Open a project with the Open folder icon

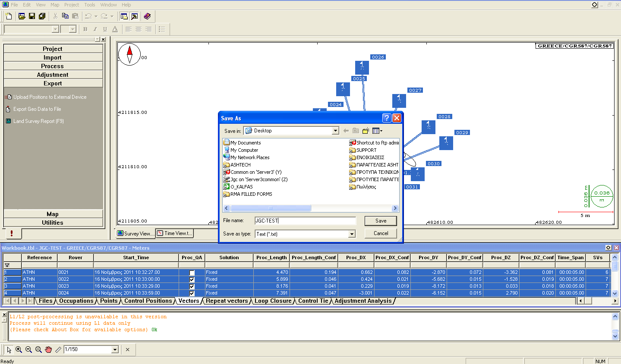click(x=22, y=16)
